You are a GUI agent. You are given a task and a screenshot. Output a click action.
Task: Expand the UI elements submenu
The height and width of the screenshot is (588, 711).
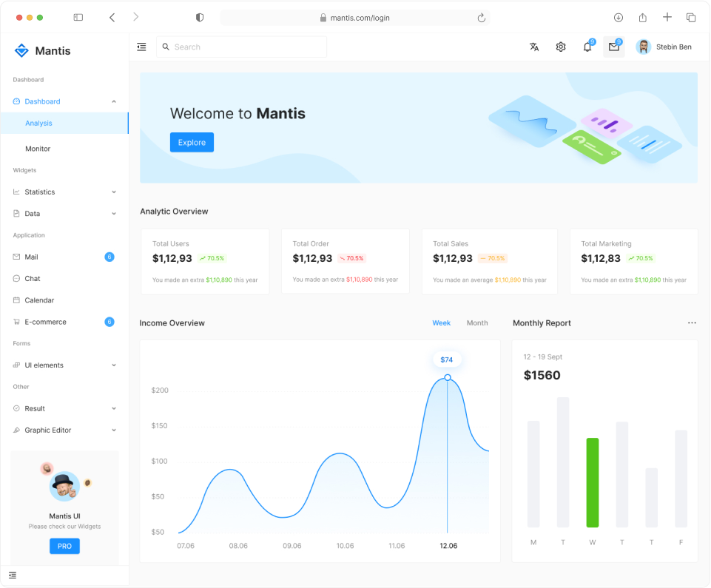(114, 365)
